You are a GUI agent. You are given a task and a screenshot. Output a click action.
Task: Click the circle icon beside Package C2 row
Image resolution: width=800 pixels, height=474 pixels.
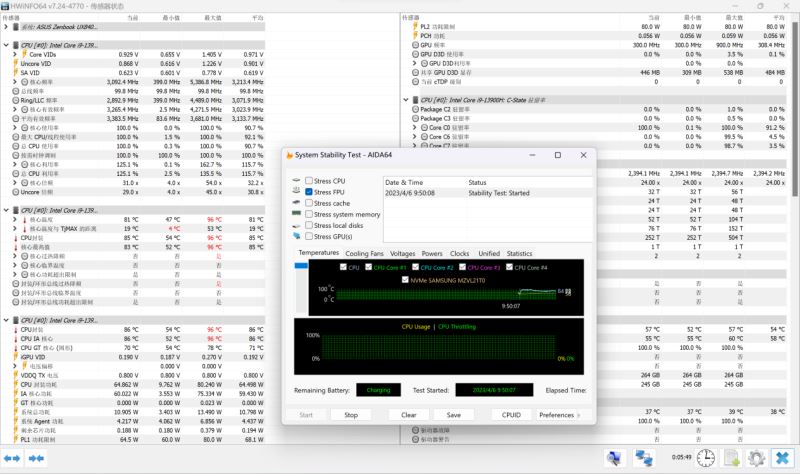(x=415, y=109)
